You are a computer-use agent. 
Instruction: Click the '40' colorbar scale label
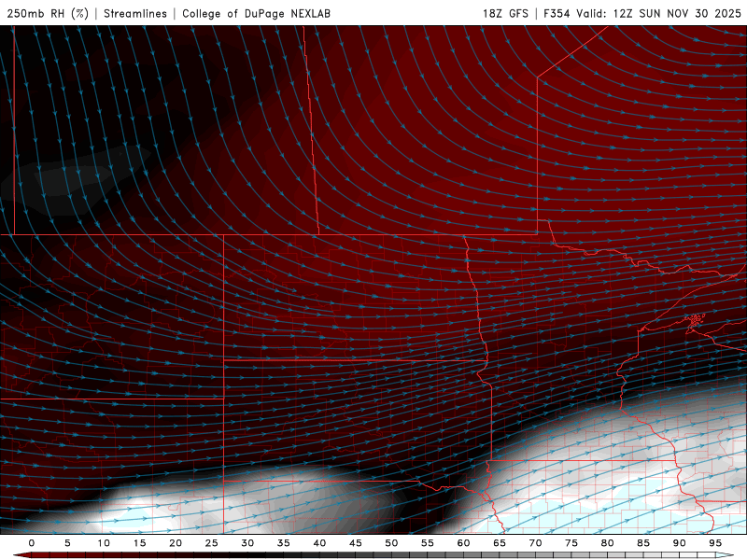[x=319, y=543]
